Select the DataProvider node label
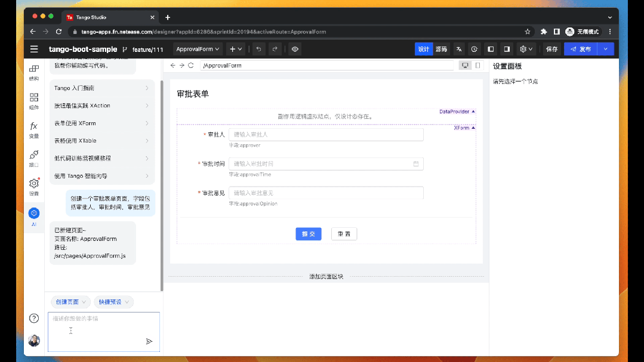 click(457, 112)
